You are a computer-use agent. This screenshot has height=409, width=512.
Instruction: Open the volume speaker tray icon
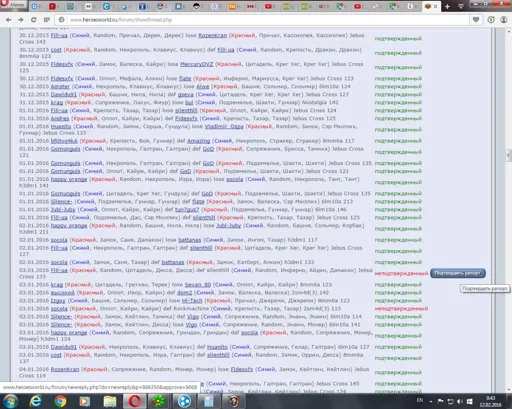click(460, 401)
